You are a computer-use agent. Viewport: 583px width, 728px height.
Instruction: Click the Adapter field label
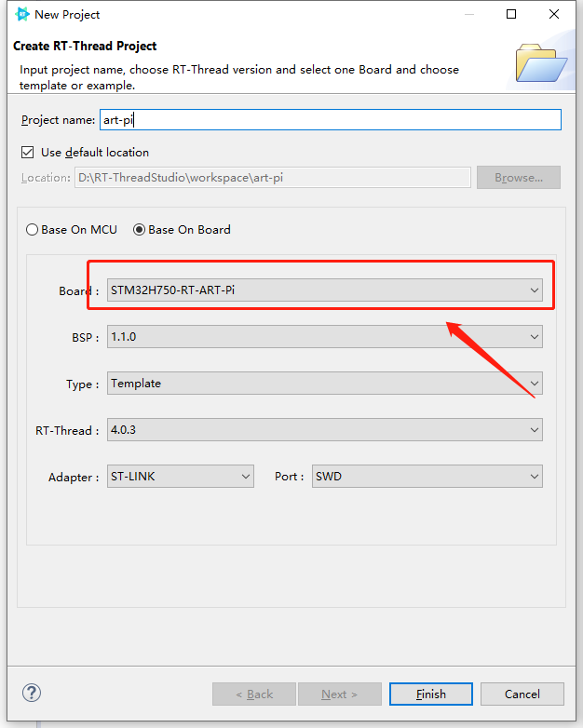pos(74,478)
